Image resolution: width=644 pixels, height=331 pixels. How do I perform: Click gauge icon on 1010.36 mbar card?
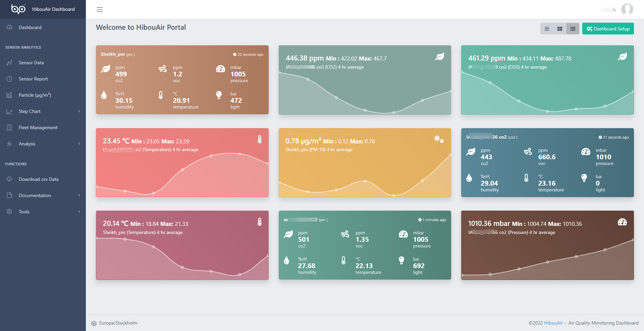pos(622,222)
